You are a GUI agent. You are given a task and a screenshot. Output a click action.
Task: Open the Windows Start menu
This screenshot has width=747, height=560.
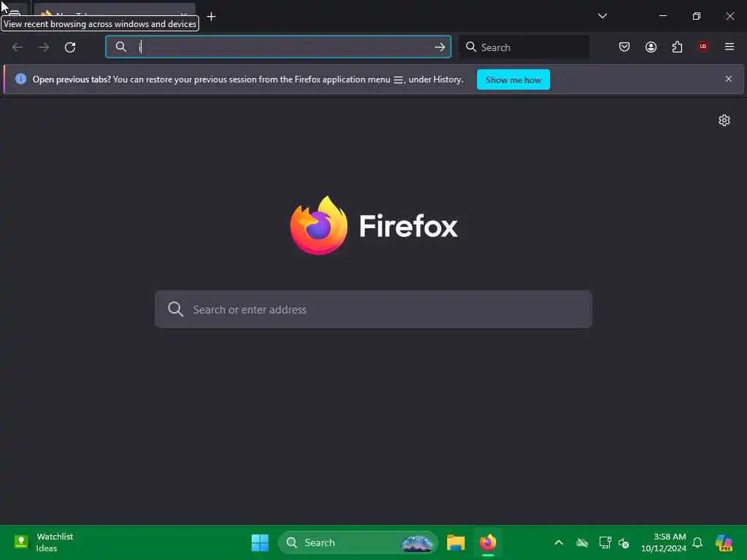click(x=260, y=542)
